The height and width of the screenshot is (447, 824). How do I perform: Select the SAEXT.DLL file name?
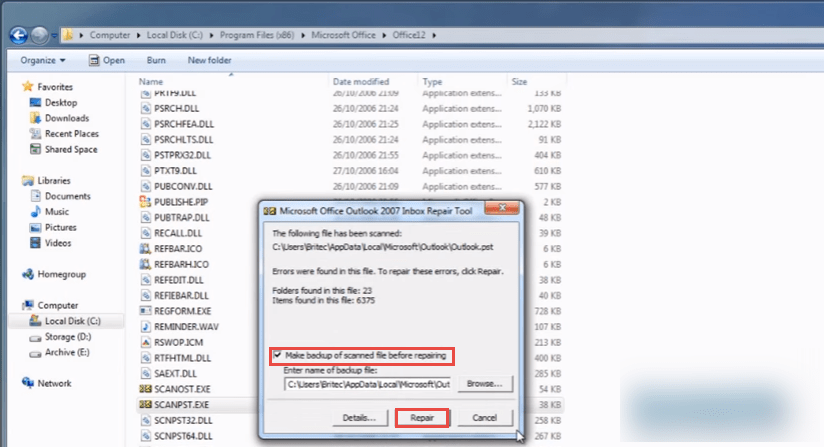click(x=176, y=373)
